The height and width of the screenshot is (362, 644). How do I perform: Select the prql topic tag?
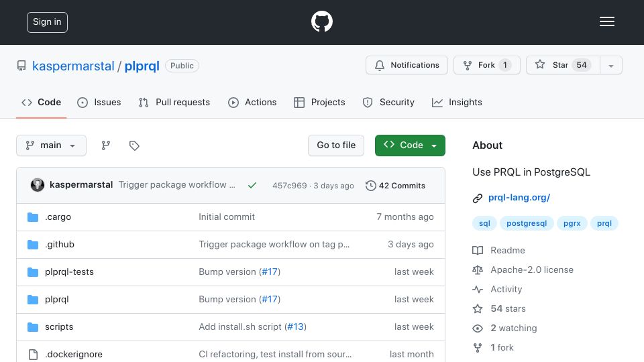(x=604, y=223)
